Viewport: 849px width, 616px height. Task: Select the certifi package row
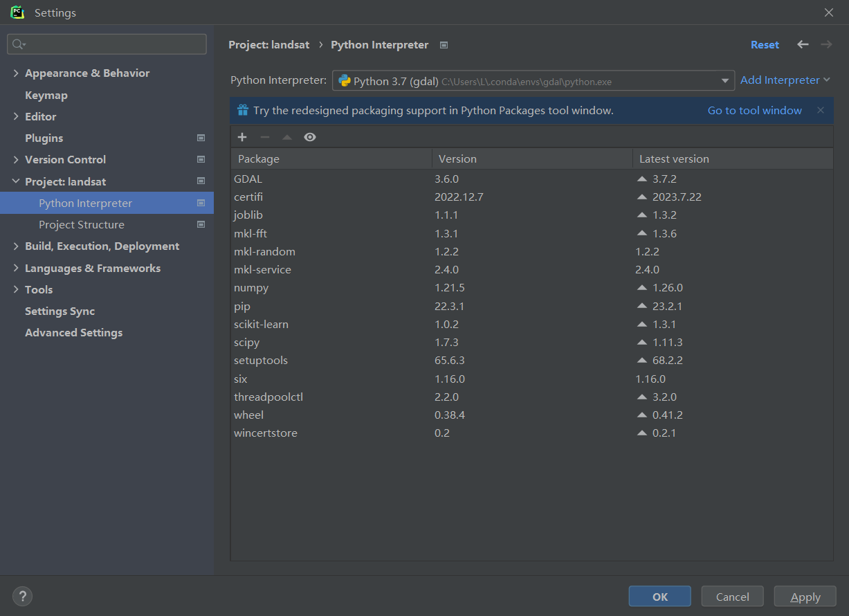532,197
